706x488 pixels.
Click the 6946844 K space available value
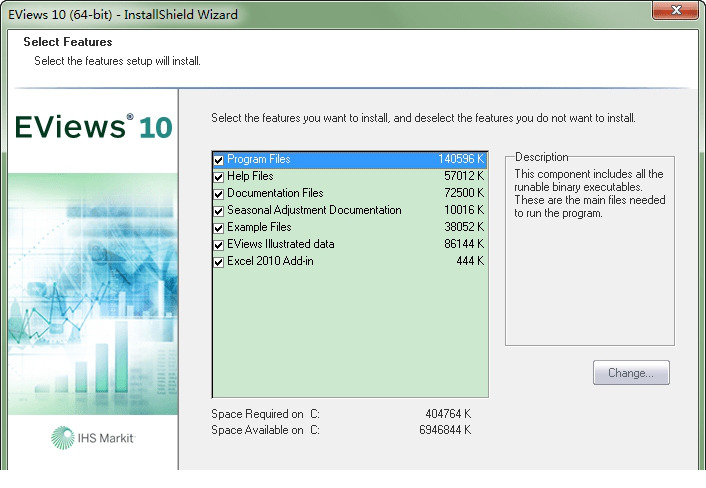point(445,430)
